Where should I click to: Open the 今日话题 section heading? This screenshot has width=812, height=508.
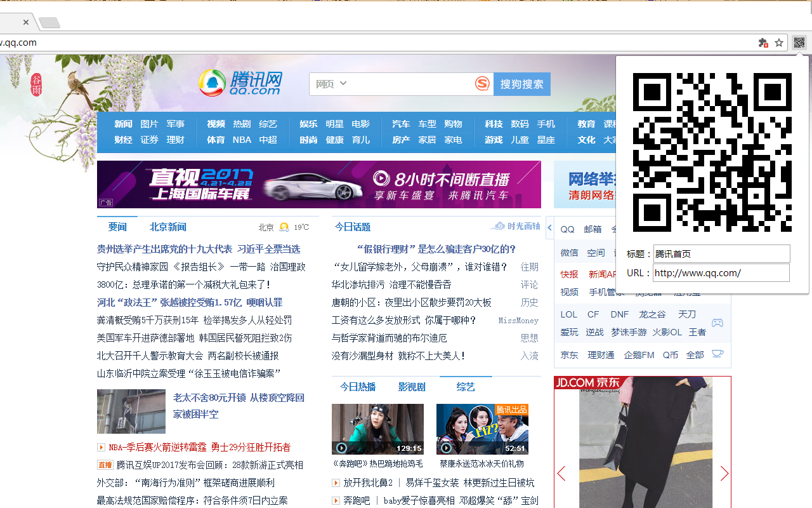pos(353,227)
